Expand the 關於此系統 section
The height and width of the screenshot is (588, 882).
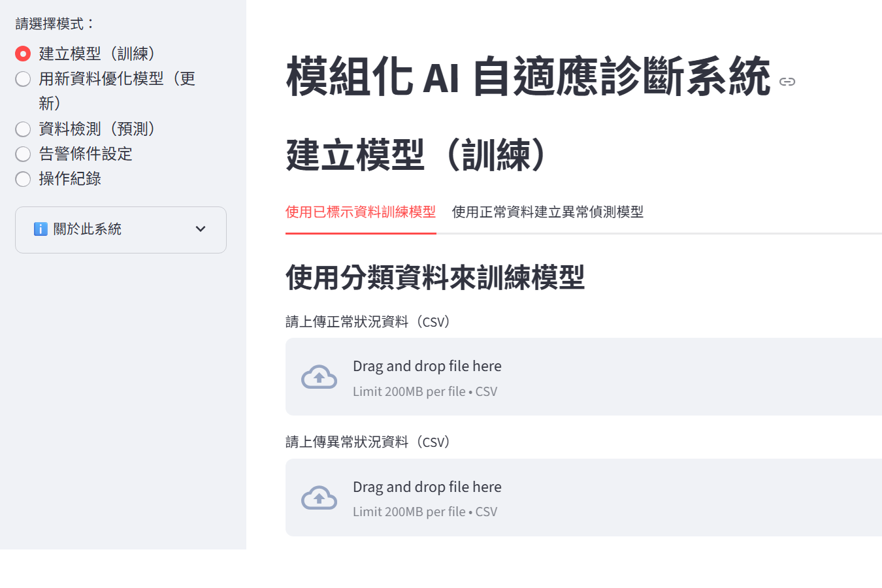(88, 229)
